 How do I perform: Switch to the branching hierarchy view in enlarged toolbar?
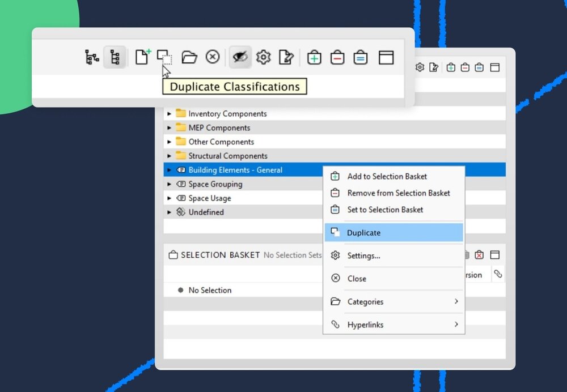coord(92,57)
